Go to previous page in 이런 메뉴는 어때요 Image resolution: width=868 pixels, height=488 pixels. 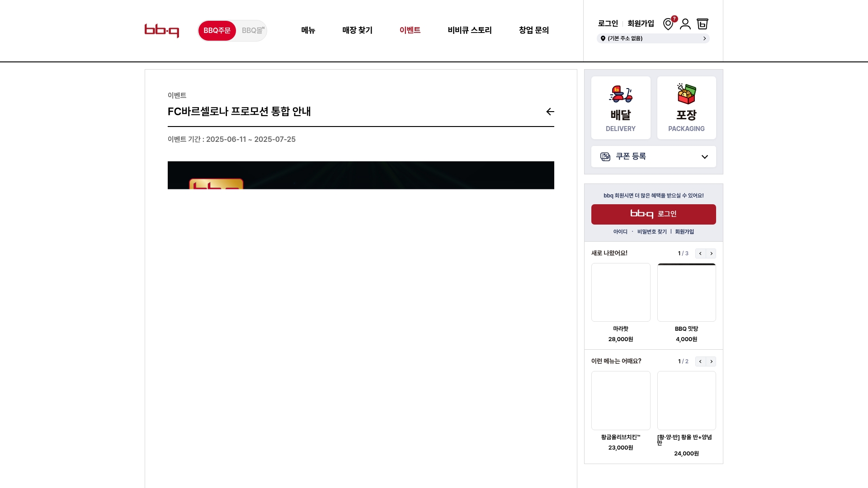click(700, 361)
